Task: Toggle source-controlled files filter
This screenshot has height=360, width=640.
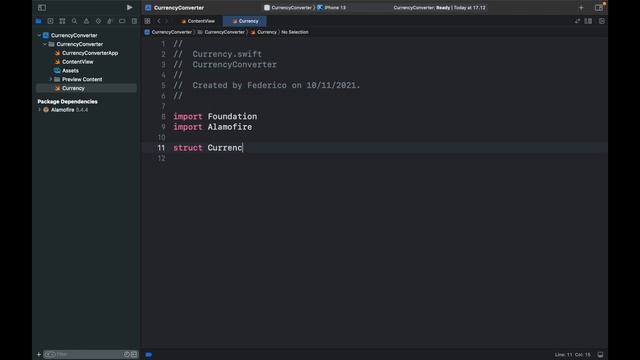Action: point(134,354)
